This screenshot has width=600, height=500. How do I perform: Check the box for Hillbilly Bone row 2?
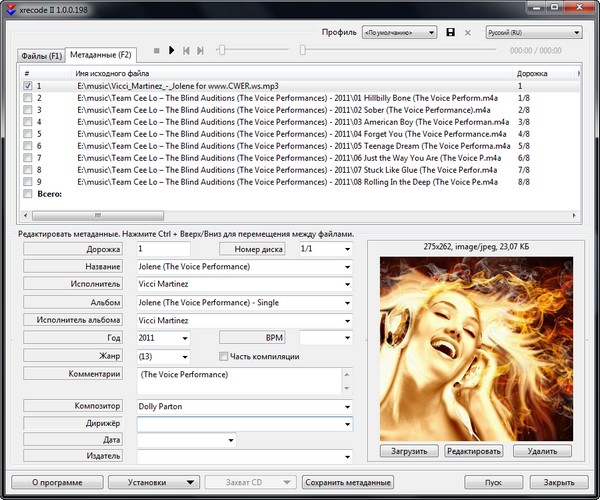pos(27,98)
